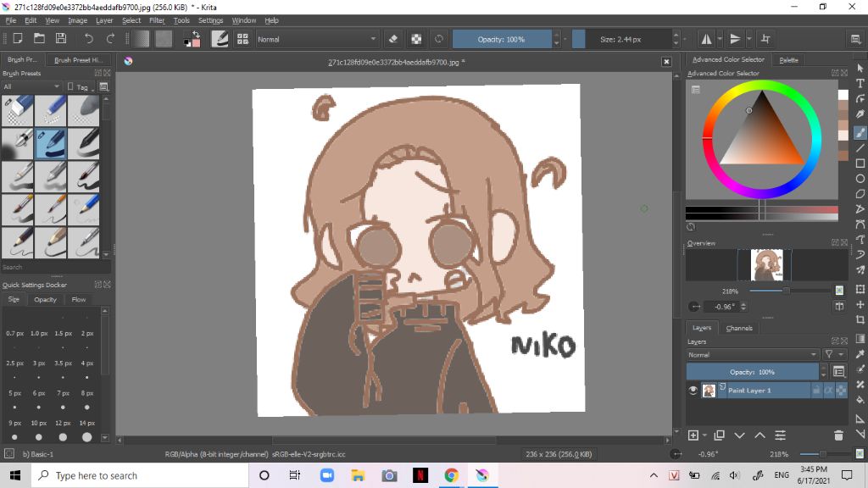Expand vertical mirror options arrow
Image resolution: width=868 pixels, height=488 pixels.
pyautogui.click(x=748, y=39)
